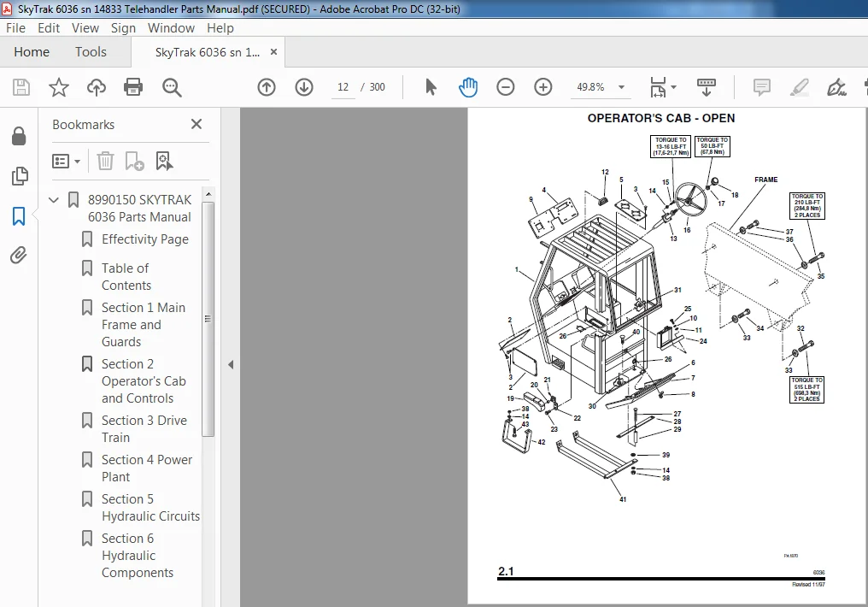Open the Table of Contents bookmark
This screenshot has height=607, width=868.
coord(126,276)
